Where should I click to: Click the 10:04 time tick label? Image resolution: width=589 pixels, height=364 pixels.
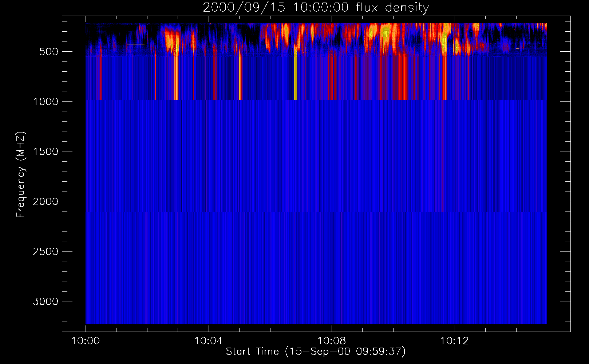[209, 341]
